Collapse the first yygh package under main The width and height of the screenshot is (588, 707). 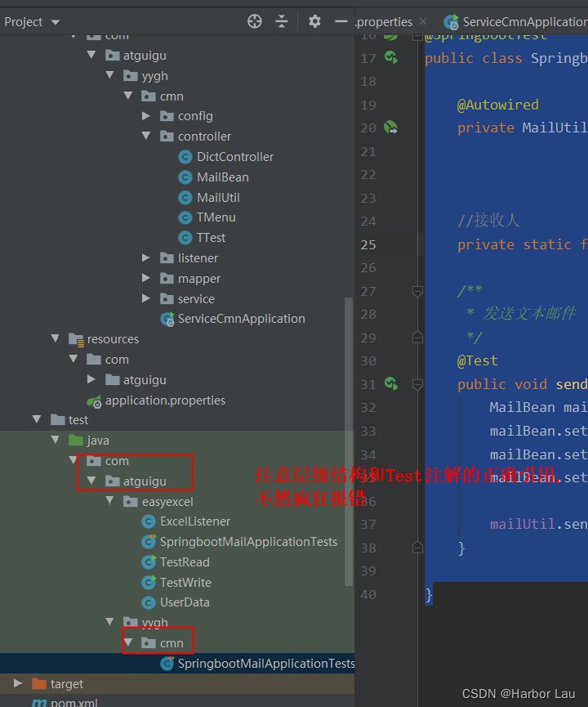(x=110, y=75)
